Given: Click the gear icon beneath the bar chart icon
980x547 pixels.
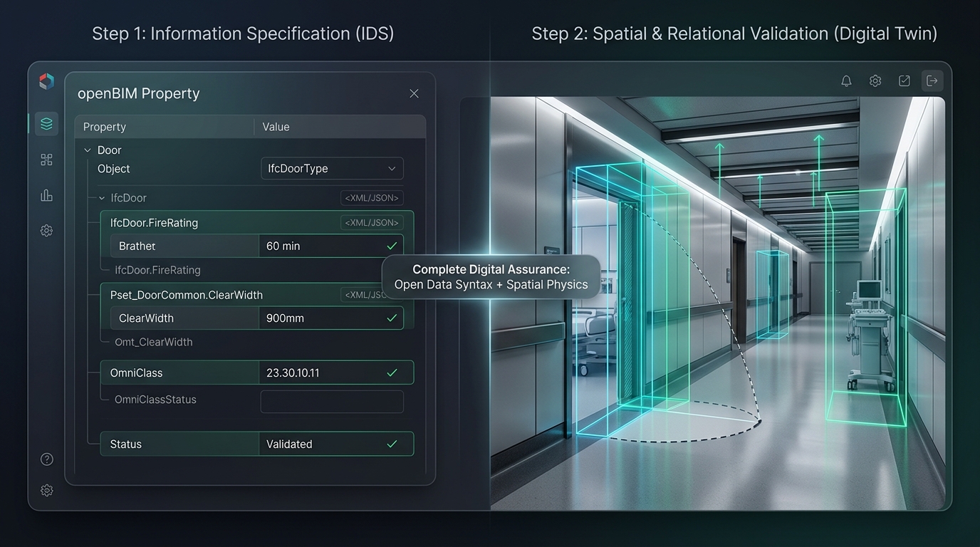Looking at the screenshot, I should (x=46, y=231).
